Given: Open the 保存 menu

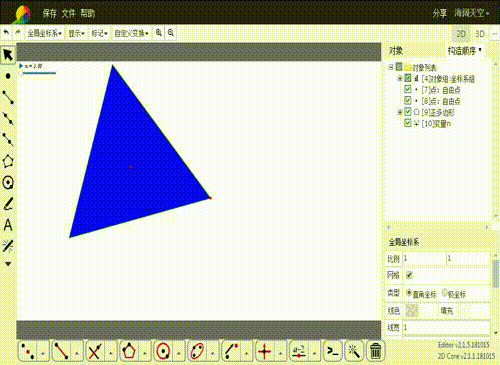Looking at the screenshot, I should pyautogui.click(x=49, y=13).
